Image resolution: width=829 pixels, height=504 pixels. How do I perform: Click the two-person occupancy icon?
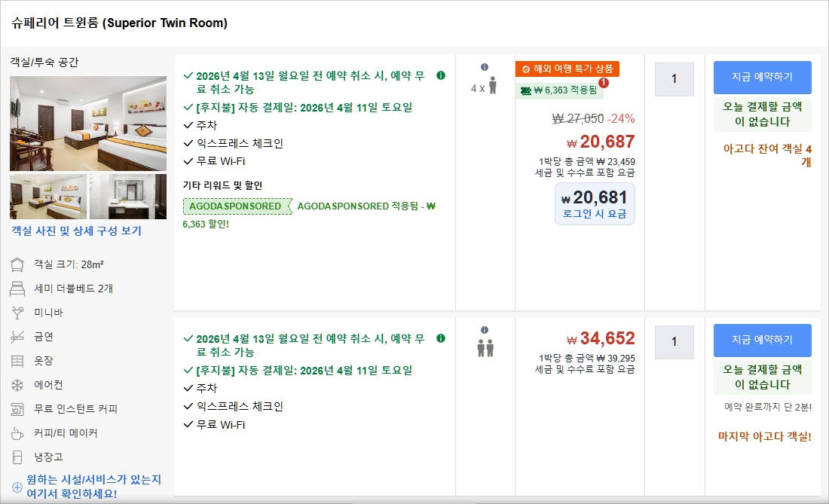[x=485, y=348]
